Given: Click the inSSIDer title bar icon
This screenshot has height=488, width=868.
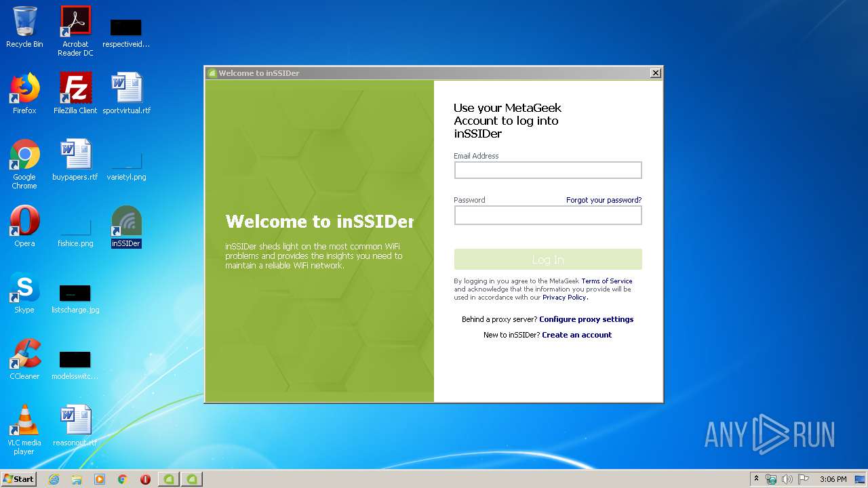Looking at the screenshot, I should [x=212, y=73].
